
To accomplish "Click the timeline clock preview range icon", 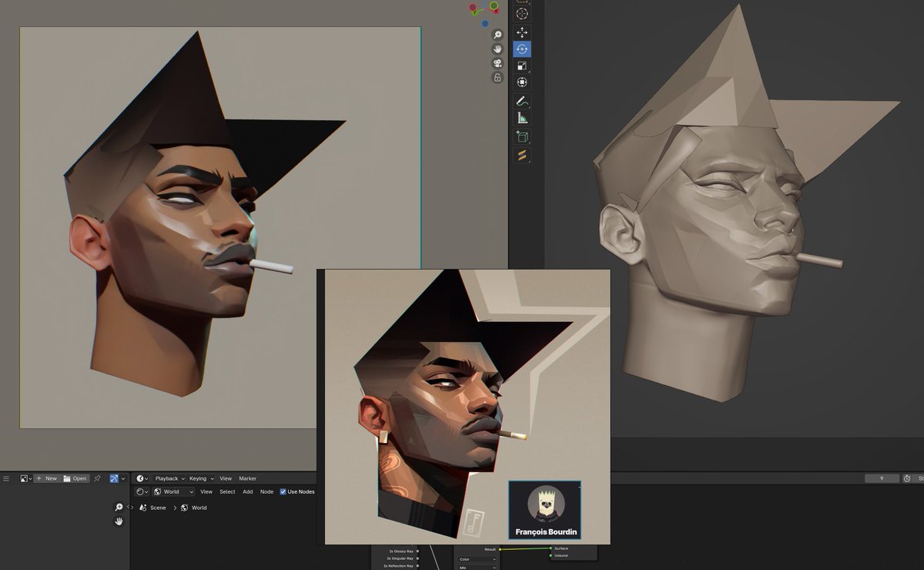I will tap(907, 478).
